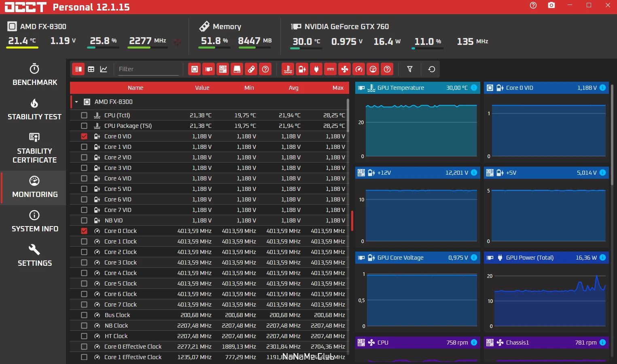The height and width of the screenshot is (364, 617).
Task: Switch to table-only view icon
Action: pyautogui.click(x=91, y=69)
